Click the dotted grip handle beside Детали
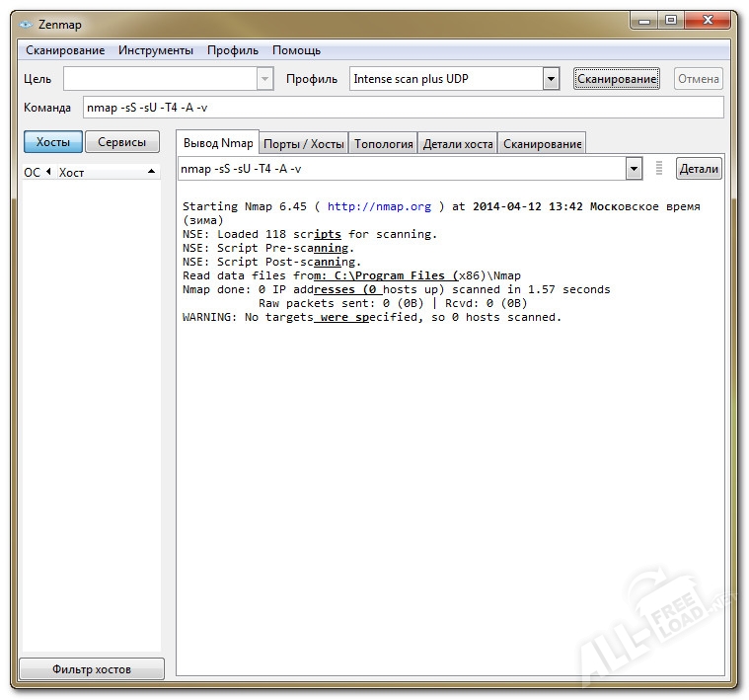The height and width of the screenshot is (700, 749). pos(659,169)
